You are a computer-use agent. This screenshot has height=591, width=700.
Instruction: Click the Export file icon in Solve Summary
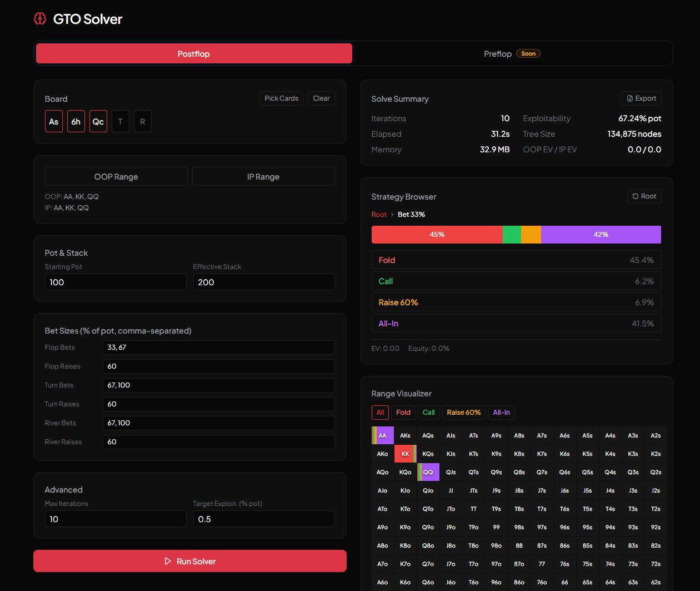(x=631, y=98)
